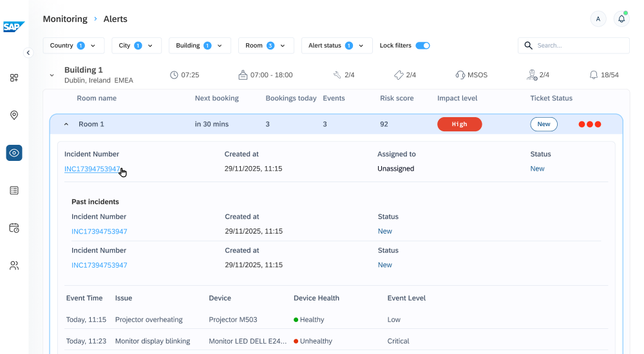Click the current incident New status

pyautogui.click(x=537, y=169)
